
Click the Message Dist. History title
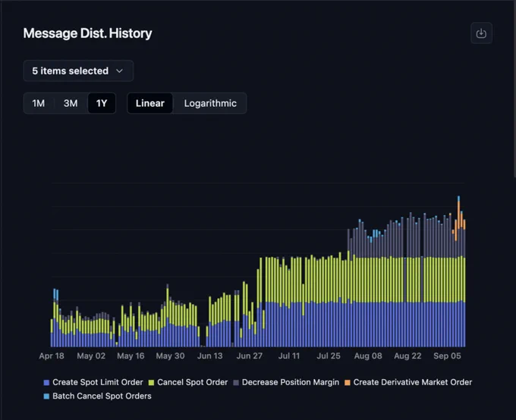tap(87, 33)
